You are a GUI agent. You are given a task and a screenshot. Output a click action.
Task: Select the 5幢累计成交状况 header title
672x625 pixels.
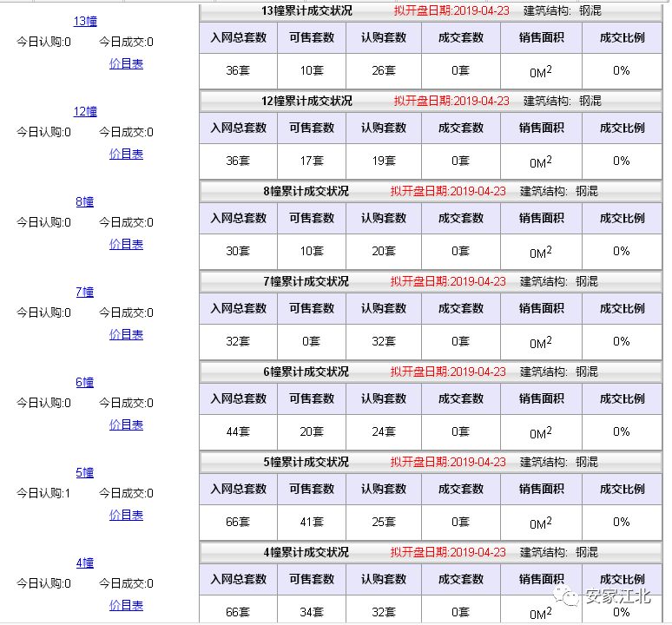(x=306, y=462)
